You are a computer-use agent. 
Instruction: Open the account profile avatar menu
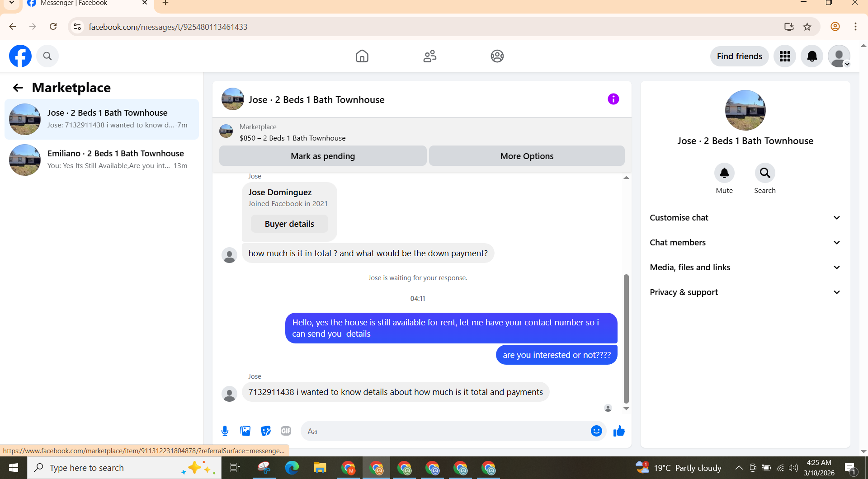839,56
